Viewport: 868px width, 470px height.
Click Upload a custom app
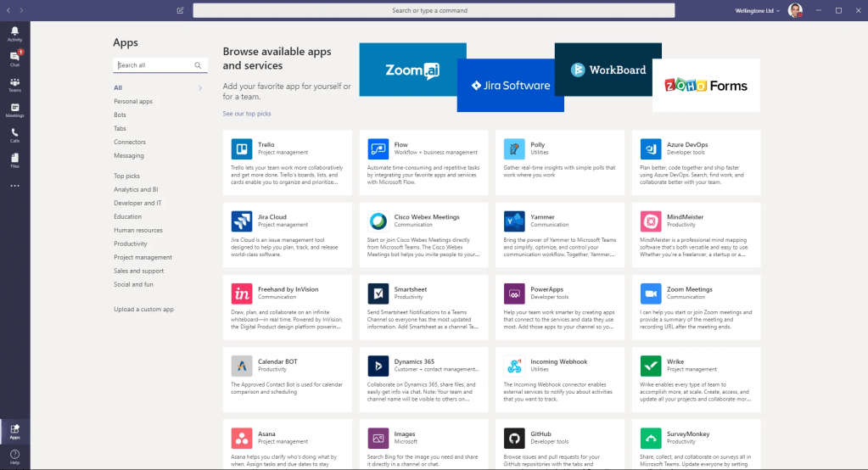(143, 309)
